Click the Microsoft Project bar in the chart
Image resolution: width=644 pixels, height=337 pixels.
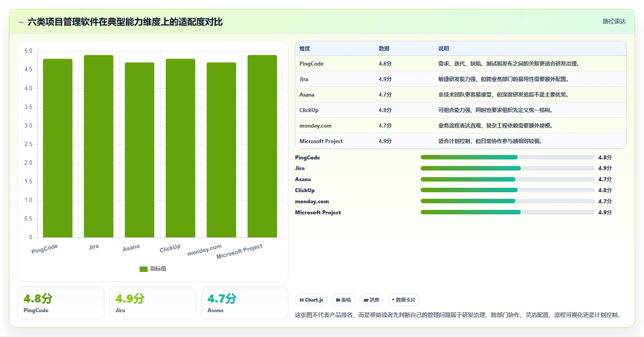(262, 146)
